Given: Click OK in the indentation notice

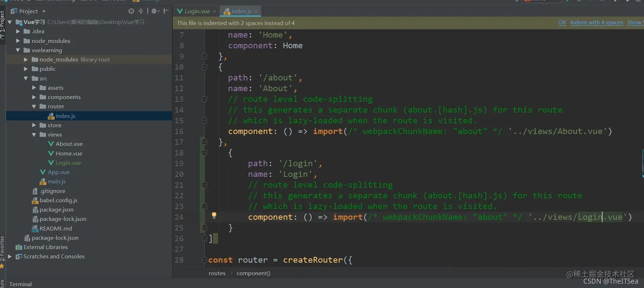Looking at the screenshot, I should [x=562, y=23].
